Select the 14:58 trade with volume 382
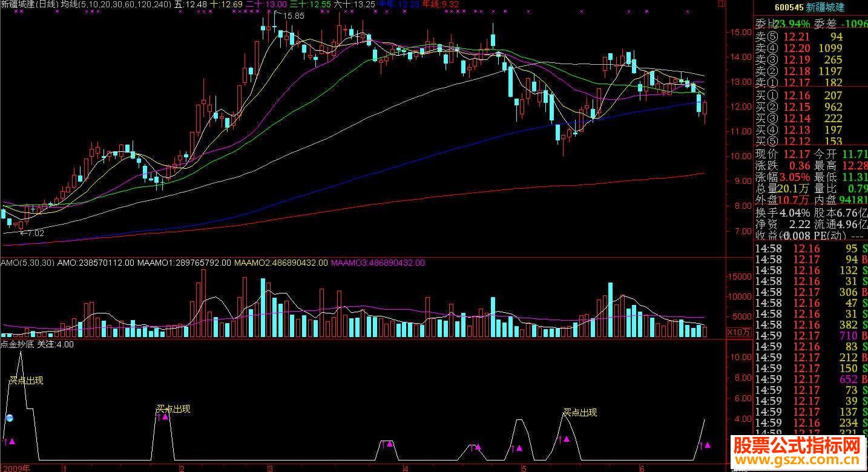Viewport: 868px width, 472px height. (811, 325)
